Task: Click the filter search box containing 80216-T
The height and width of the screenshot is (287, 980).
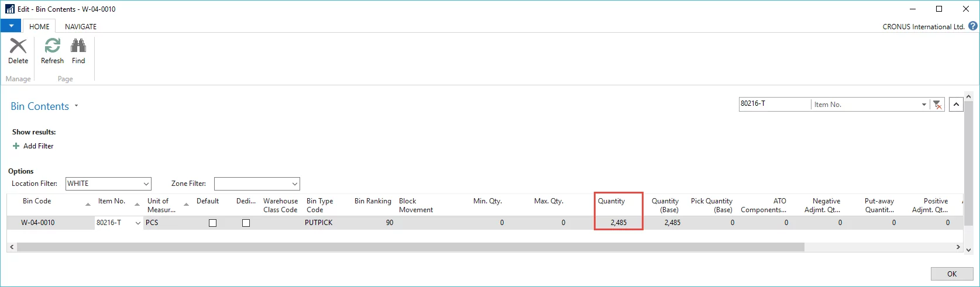Action: point(774,104)
